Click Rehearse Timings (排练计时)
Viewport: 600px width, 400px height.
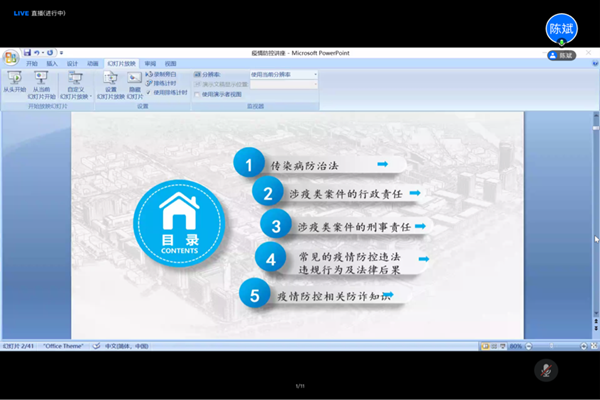coord(166,82)
